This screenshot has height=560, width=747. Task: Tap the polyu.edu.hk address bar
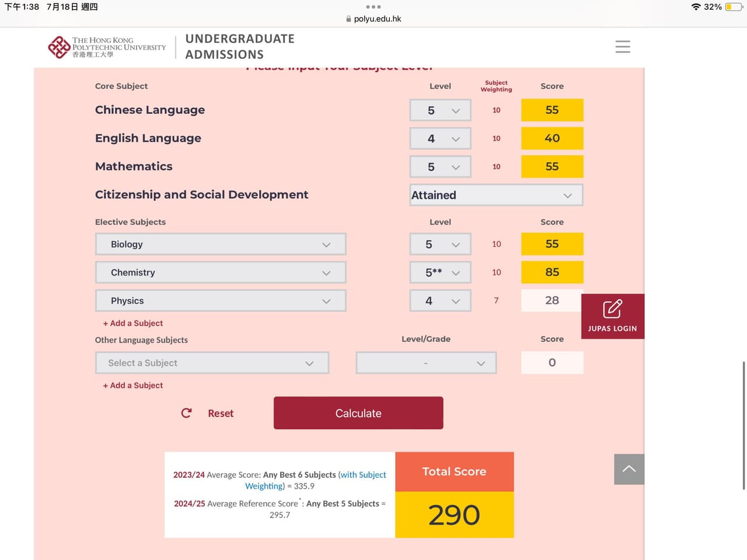[373, 19]
